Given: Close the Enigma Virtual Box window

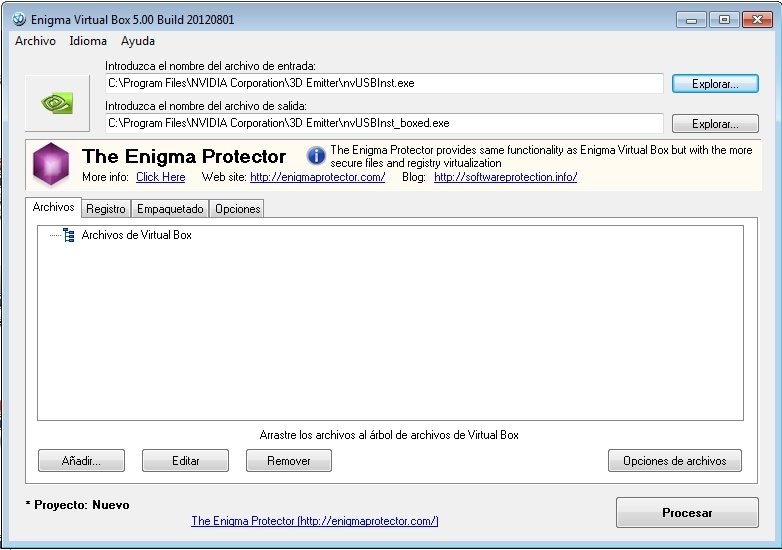Looking at the screenshot, I should pyautogui.click(x=757, y=20).
